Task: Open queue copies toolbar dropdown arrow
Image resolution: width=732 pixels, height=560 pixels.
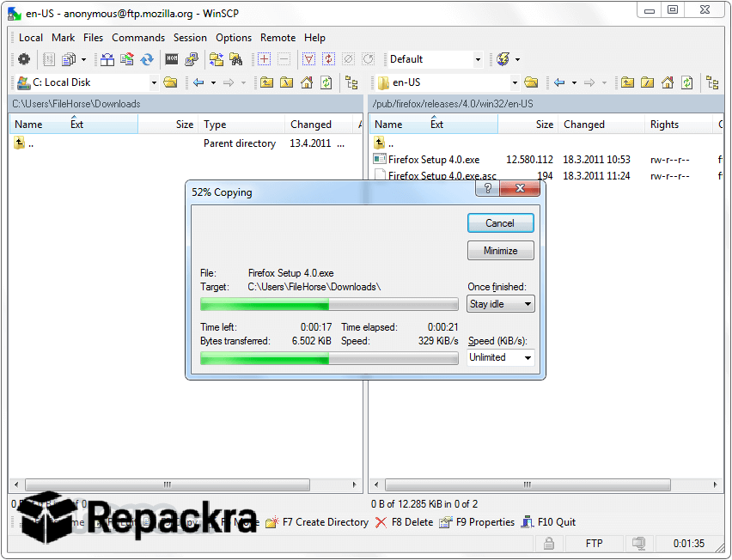Action: point(83,59)
